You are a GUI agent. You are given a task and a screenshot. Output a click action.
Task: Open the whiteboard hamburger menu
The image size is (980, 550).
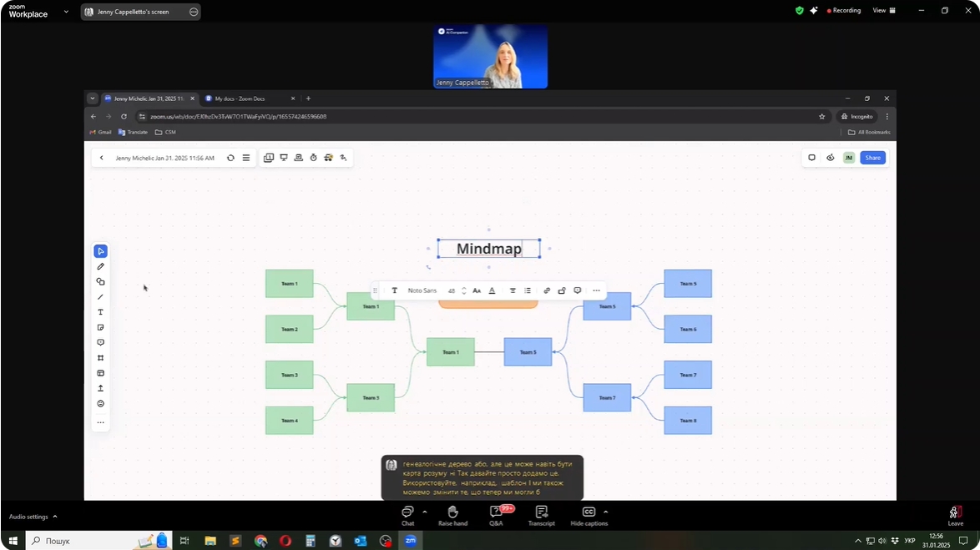[x=246, y=158]
